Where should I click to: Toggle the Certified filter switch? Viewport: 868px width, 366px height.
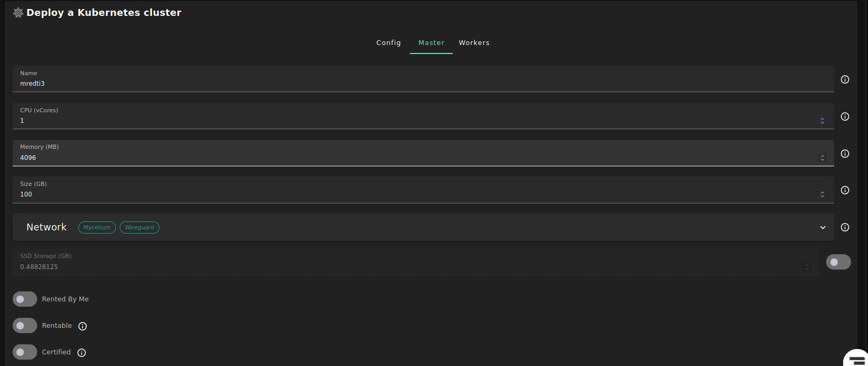(x=25, y=352)
